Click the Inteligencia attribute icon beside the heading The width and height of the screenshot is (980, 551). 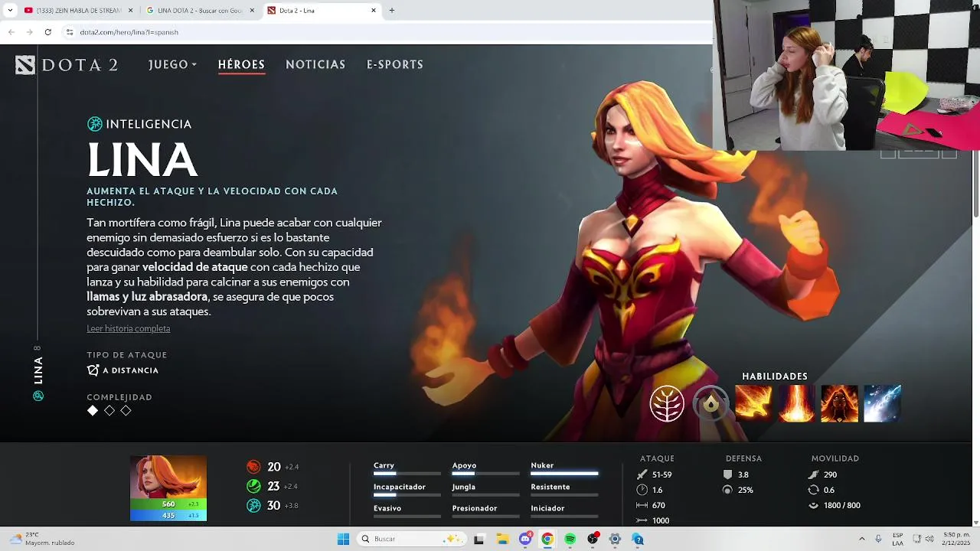94,124
